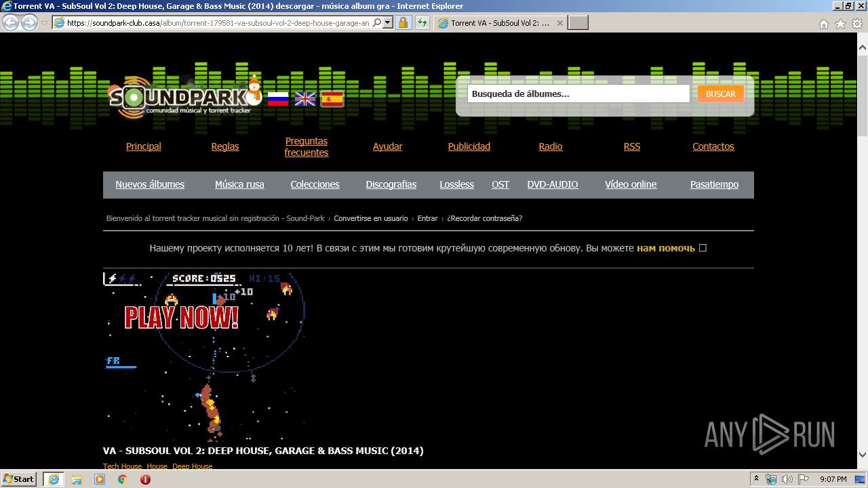The image size is (868, 488).
Task: Switch language with UK flag
Action: point(305,99)
